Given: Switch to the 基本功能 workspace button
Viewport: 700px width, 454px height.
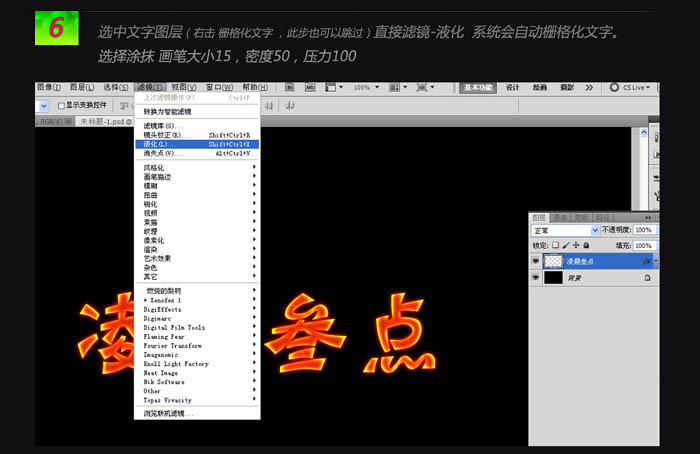Looking at the screenshot, I should pos(478,88).
